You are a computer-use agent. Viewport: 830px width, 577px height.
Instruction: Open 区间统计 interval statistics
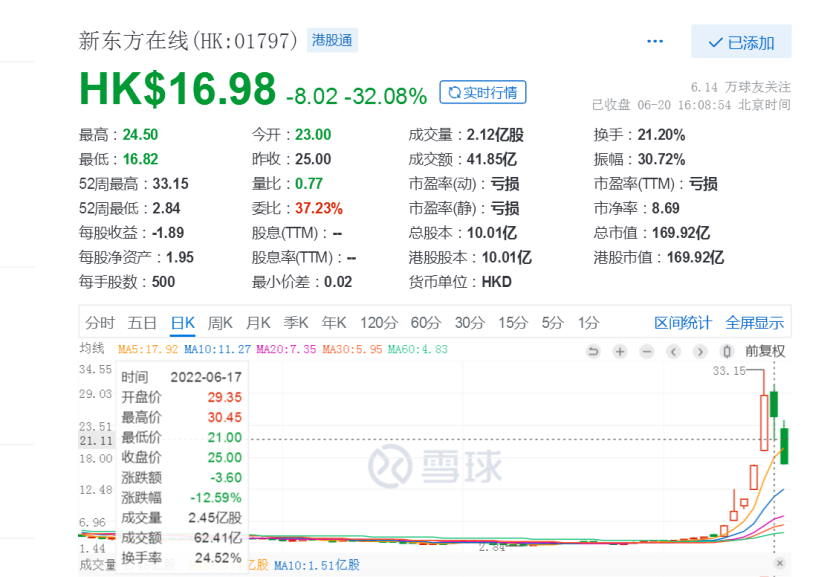click(x=683, y=322)
